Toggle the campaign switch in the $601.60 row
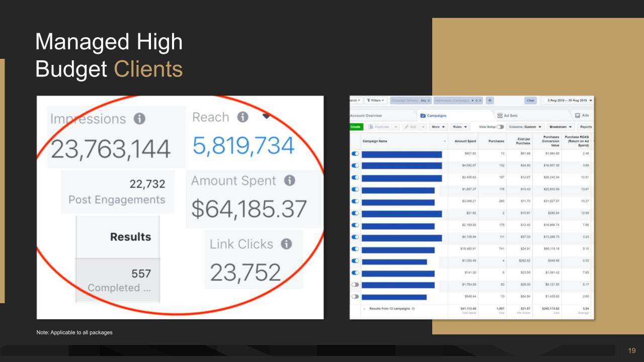 (x=356, y=154)
